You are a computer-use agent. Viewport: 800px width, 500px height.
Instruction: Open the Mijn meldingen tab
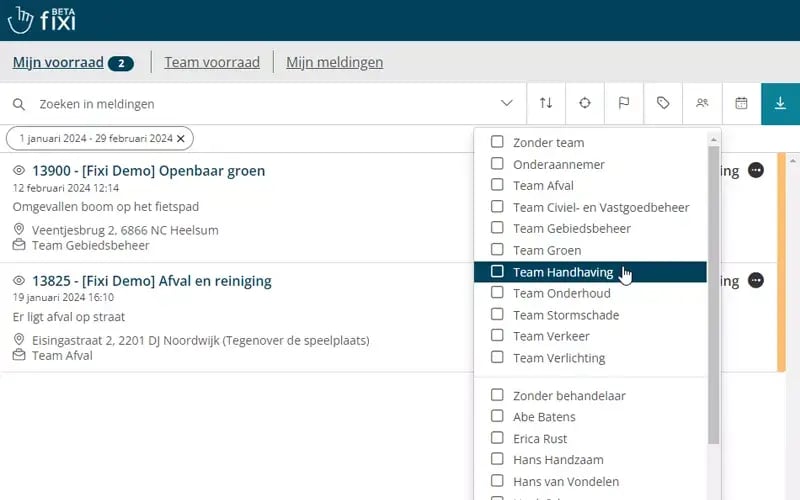click(x=334, y=62)
